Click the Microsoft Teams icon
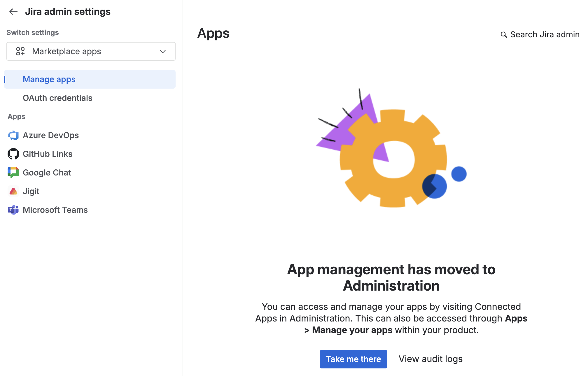The height and width of the screenshot is (376, 588). (x=13, y=210)
